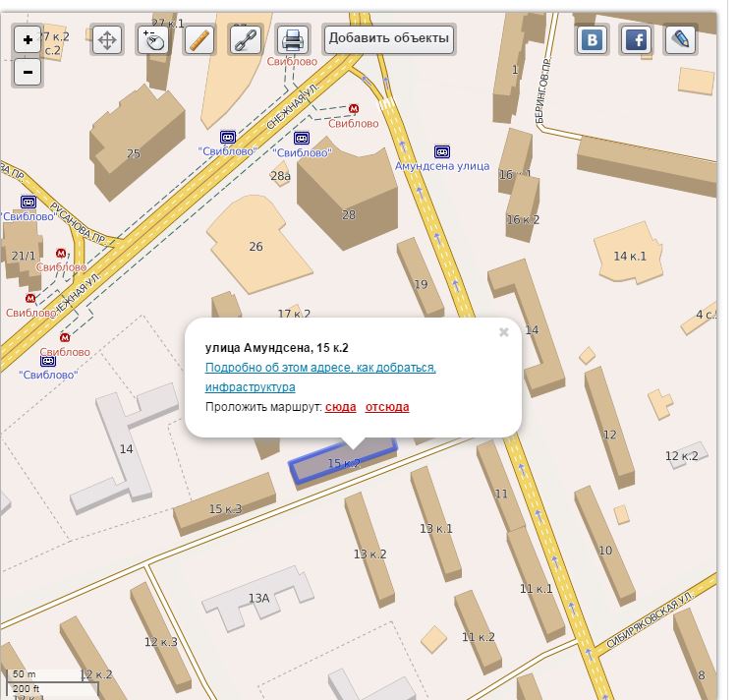Zoom in with the plus button
737x700 pixels.
click(x=28, y=39)
